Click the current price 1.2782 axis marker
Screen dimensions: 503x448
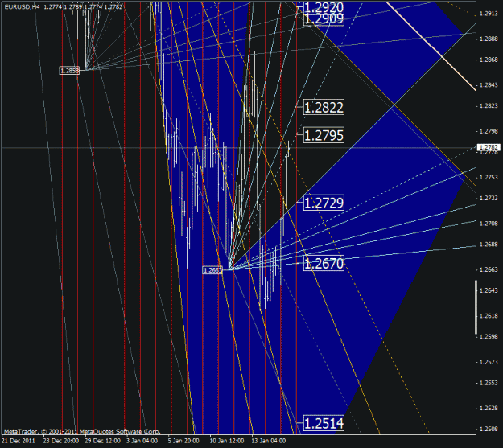tap(489, 147)
